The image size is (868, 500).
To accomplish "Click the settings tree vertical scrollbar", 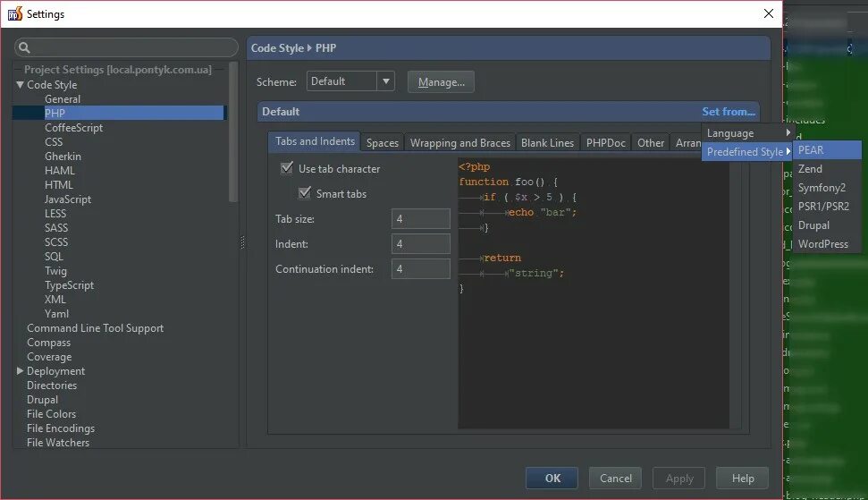I will tap(233, 131).
